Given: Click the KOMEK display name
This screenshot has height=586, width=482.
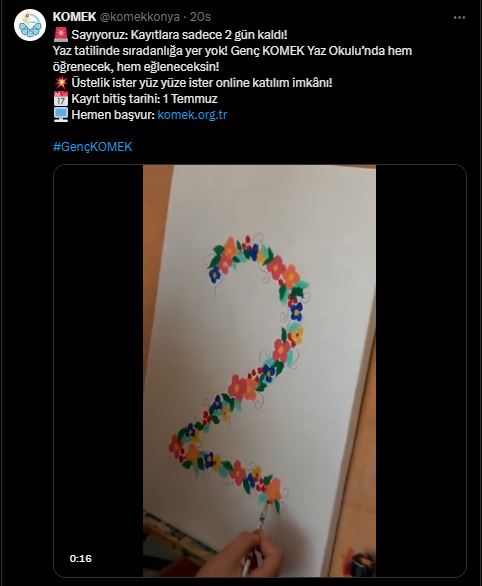Looking at the screenshot, I should click(74, 17).
